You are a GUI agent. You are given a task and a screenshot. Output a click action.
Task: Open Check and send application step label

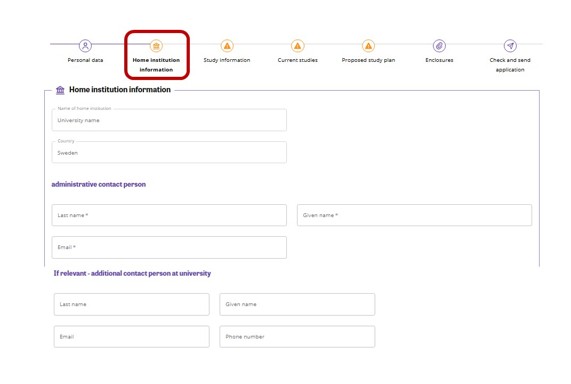(x=510, y=65)
